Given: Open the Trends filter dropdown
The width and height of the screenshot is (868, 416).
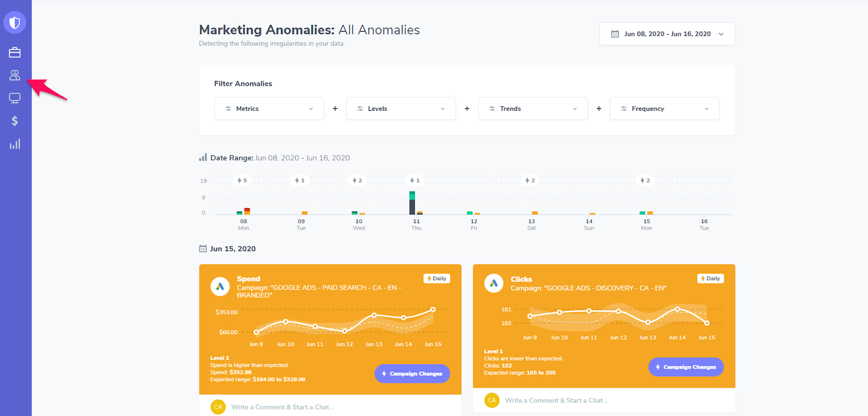Looking at the screenshot, I should 533,109.
